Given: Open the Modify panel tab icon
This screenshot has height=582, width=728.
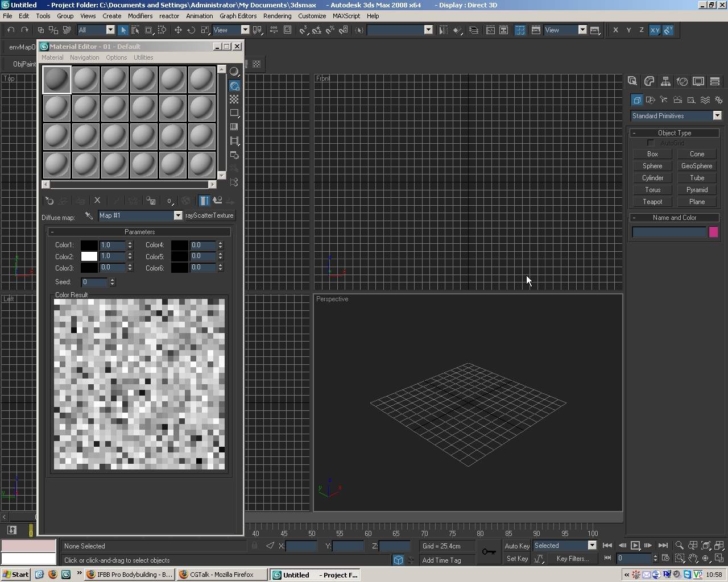Looking at the screenshot, I should (x=649, y=81).
